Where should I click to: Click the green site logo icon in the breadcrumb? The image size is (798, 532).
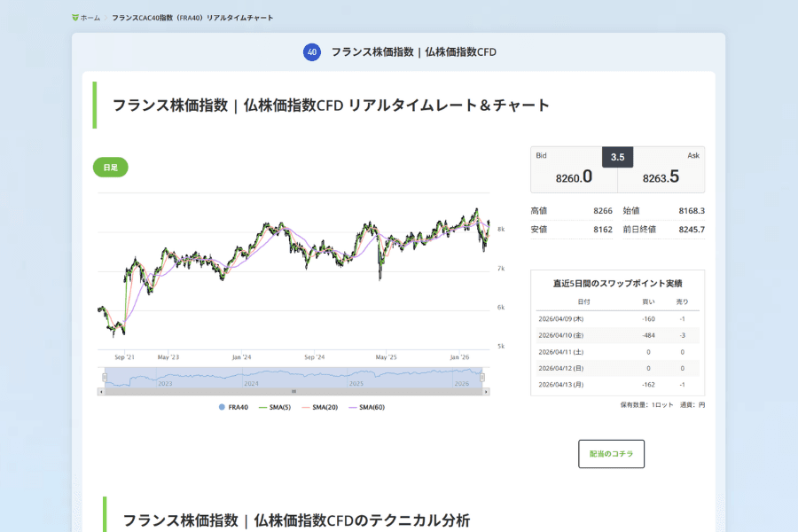pyautogui.click(x=75, y=16)
